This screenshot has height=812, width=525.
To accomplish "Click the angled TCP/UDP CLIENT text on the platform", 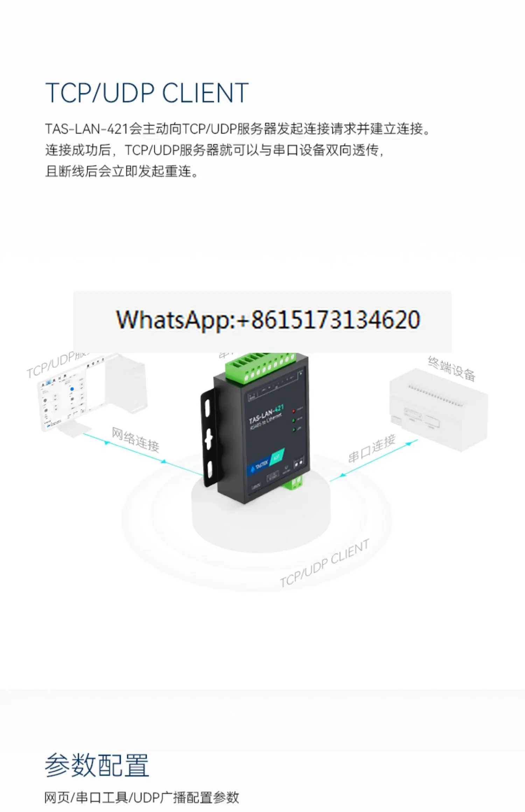I will click(324, 563).
